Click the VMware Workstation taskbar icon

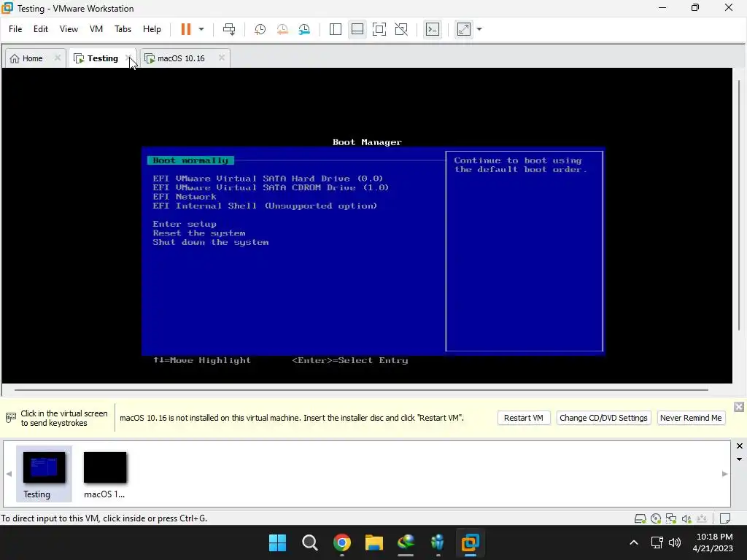pos(471,542)
